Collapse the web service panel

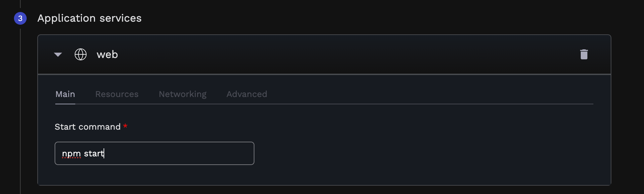(x=58, y=55)
